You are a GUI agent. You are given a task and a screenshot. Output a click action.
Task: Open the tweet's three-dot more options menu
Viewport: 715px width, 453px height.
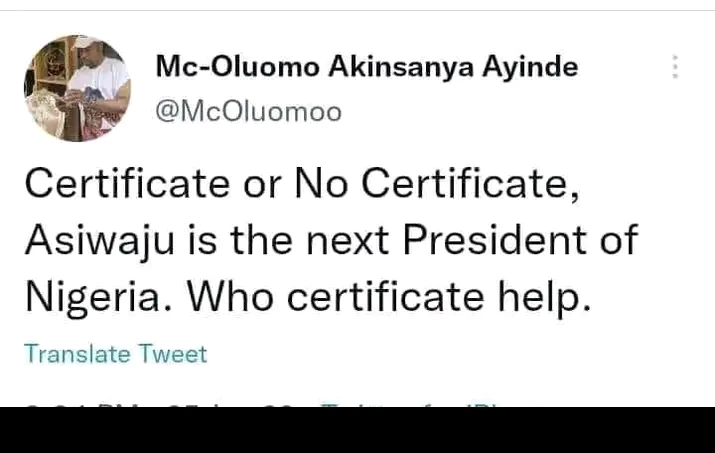point(676,68)
